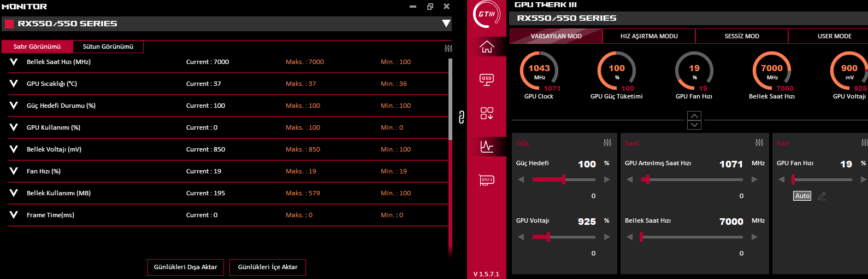The image size is (868, 279).
Task: Increase Bellek Saat Hızı slider arrow
Action: 754,237
